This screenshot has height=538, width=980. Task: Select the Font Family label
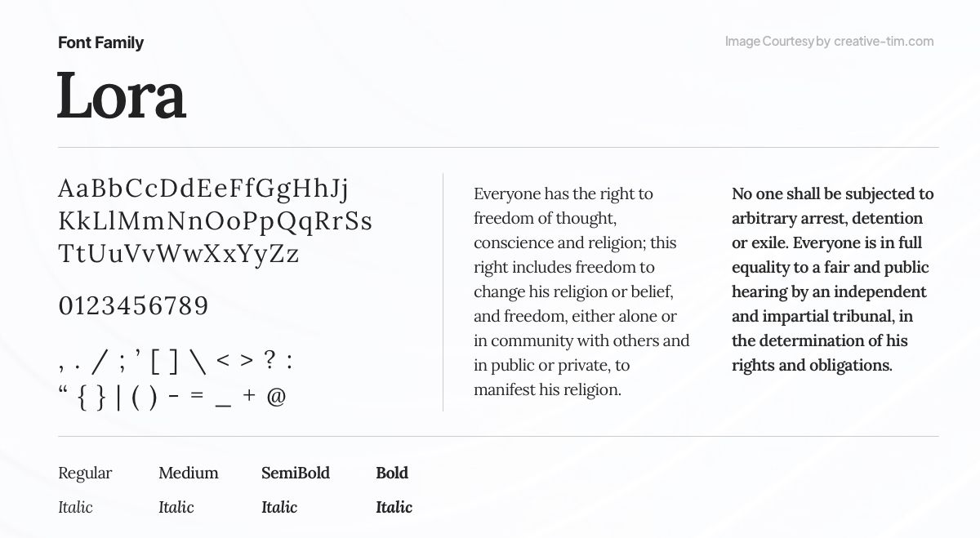click(100, 42)
